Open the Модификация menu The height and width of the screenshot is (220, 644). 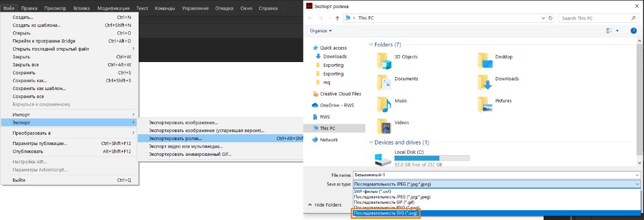(x=113, y=8)
